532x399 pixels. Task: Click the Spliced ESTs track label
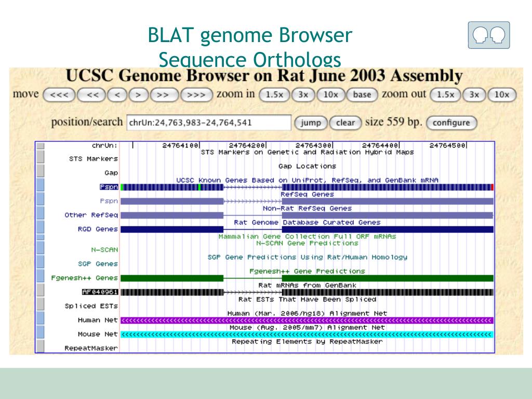[91, 306]
